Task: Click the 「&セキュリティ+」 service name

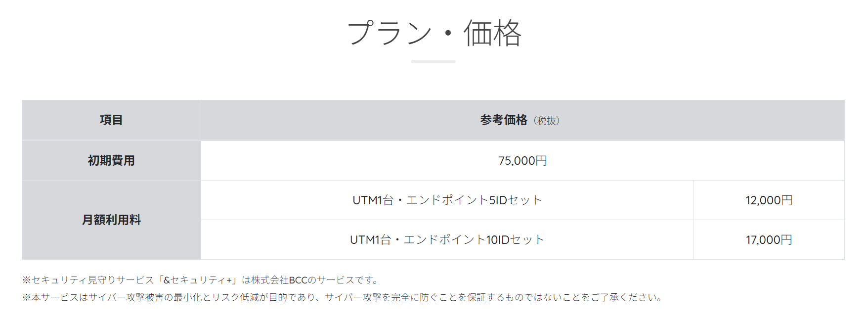Action: click(197, 280)
